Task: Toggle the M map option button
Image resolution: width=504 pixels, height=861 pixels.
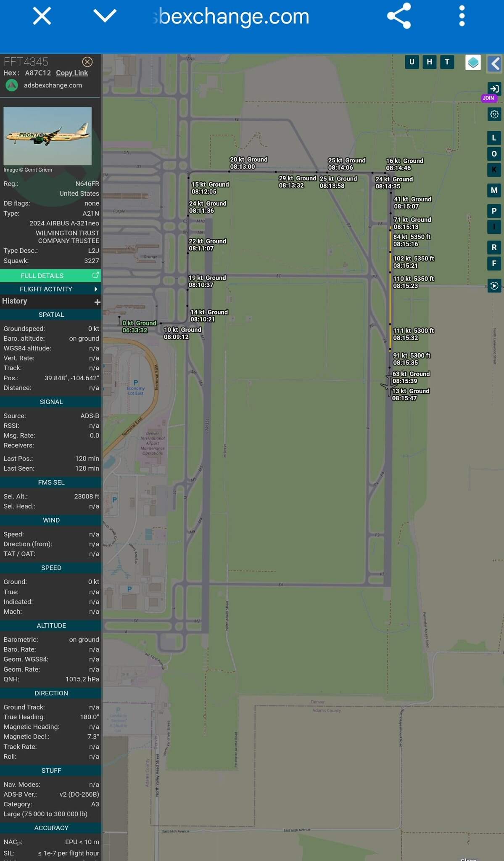Action: point(494,190)
